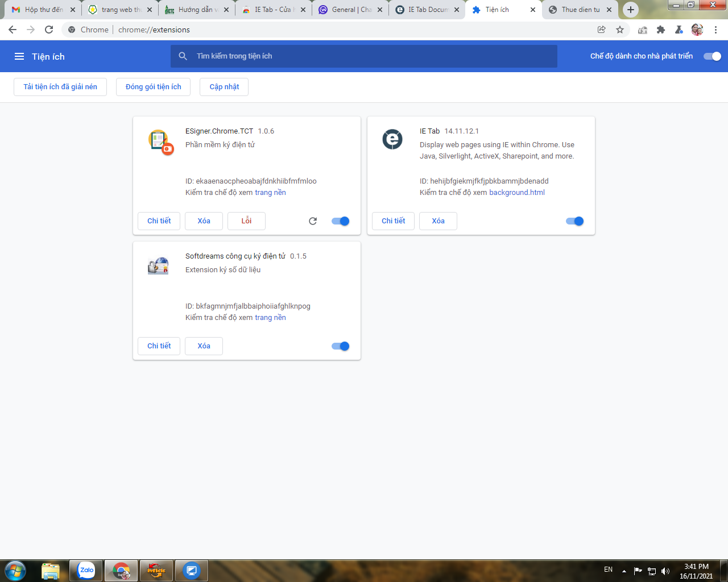Screen dimensions: 728x582
Task: Disable the ESigner.Chrome.TCT extension
Action: pos(341,221)
